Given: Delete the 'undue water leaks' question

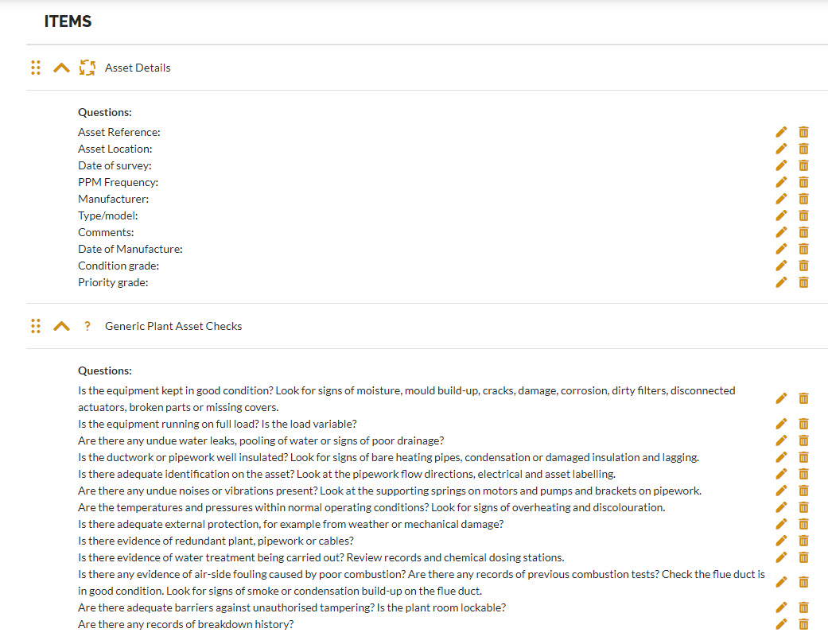Looking at the screenshot, I should pyautogui.click(x=803, y=440).
